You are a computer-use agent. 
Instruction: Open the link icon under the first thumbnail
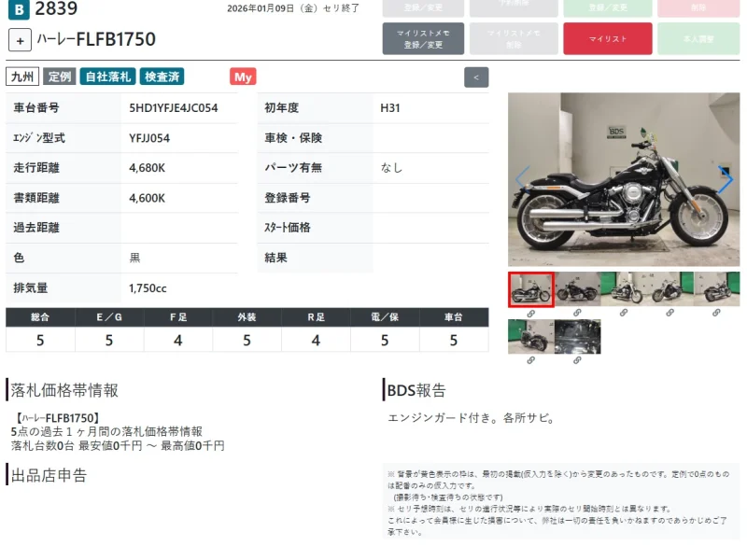(530, 314)
